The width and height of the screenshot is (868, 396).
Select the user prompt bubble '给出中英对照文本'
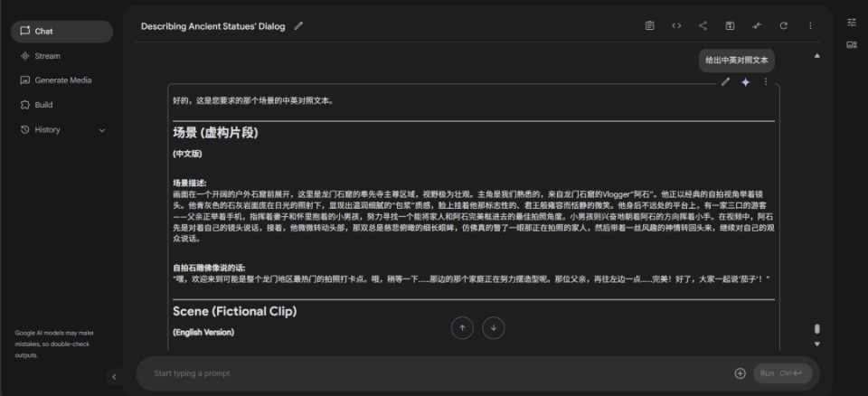pyautogui.click(x=736, y=61)
